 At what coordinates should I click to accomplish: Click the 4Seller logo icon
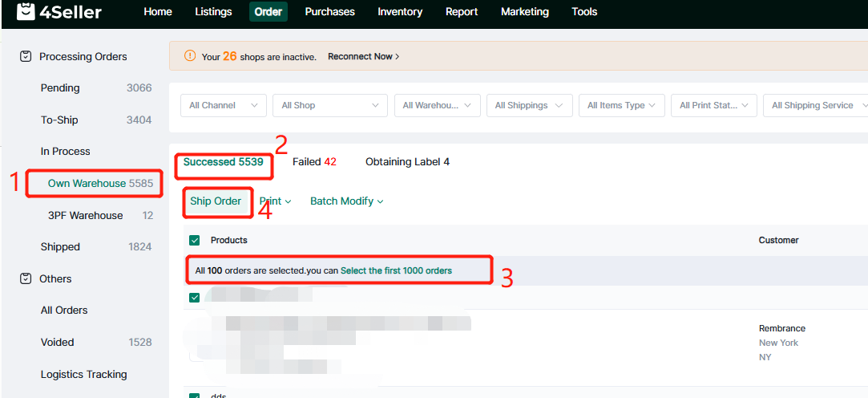point(26,12)
